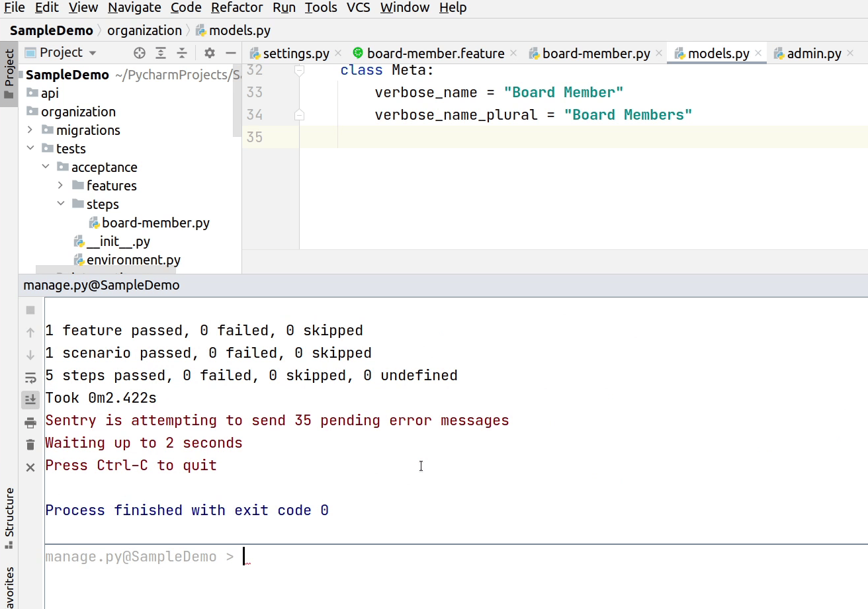868x609 pixels.
Task: Open environment.py in project tree
Action: coord(133,260)
